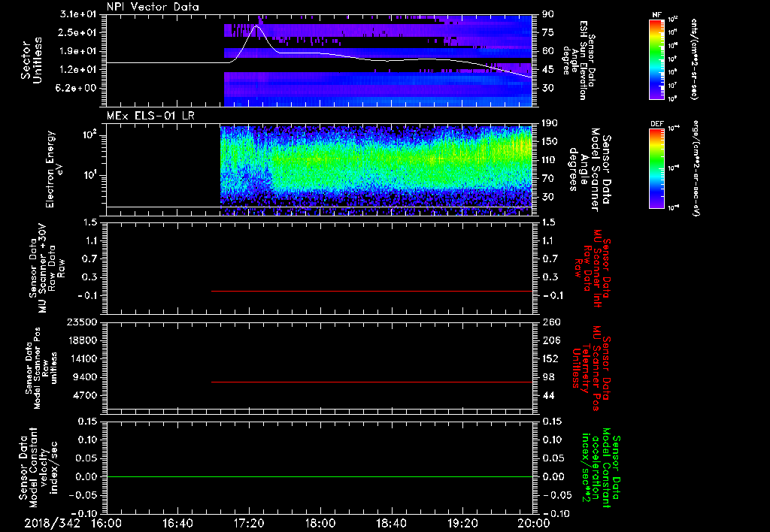Viewport: 770px width, 532px height.
Task: Click the 18:00 time axis label
Action: pyautogui.click(x=320, y=523)
